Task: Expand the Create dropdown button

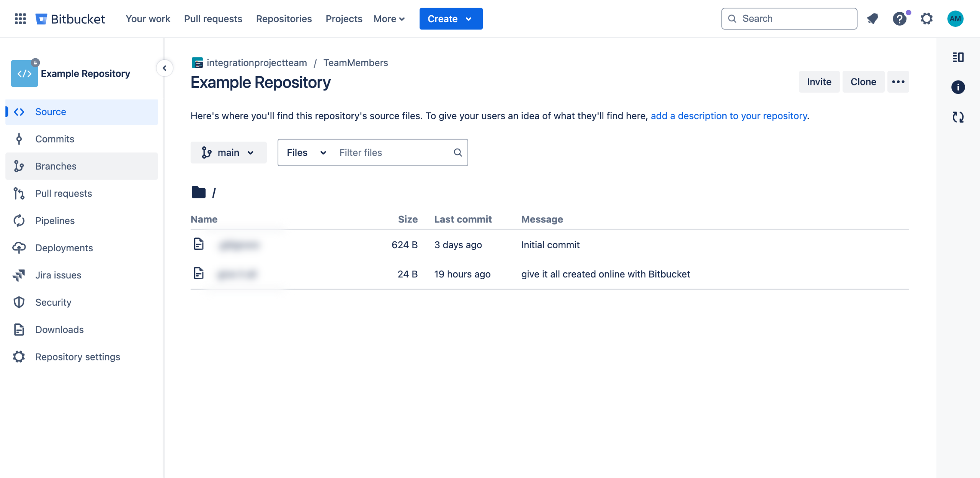Action: 451,18
